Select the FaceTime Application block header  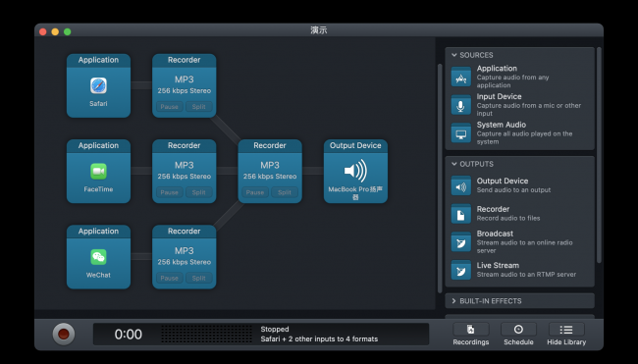(x=98, y=145)
